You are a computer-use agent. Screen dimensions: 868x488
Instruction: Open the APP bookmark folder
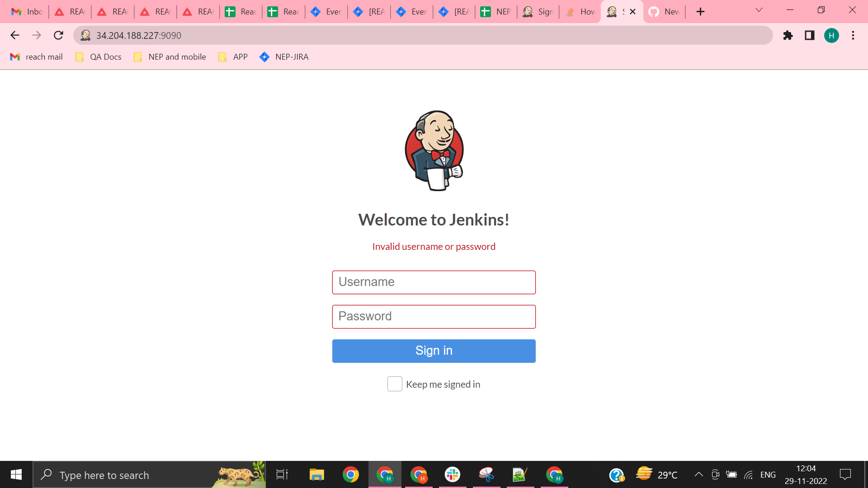point(233,57)
